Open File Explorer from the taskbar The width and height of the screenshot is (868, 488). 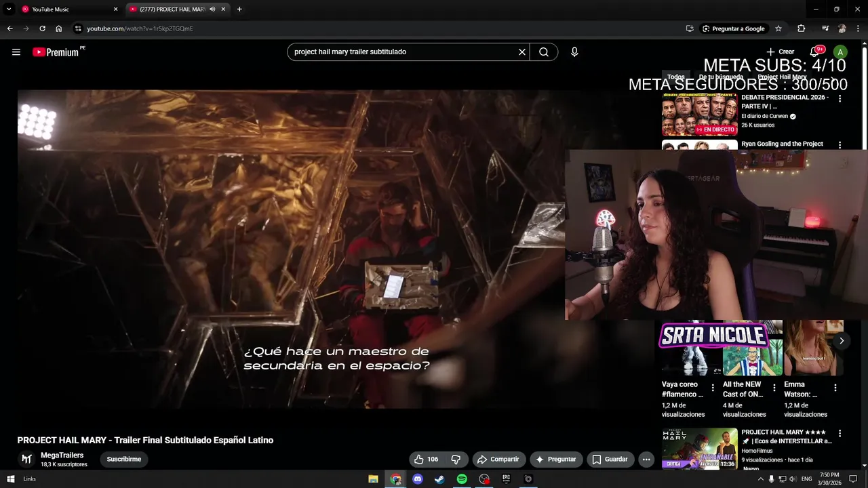[x=373, y=479]
